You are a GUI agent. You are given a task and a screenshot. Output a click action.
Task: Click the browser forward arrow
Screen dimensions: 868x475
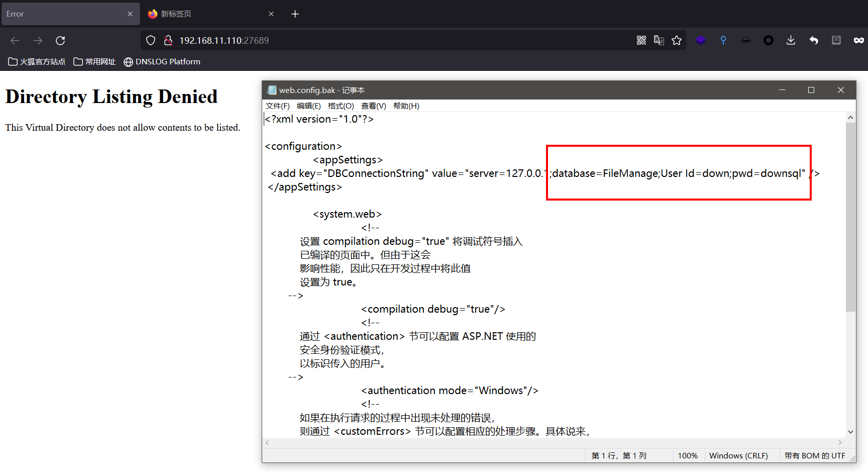click(x=38, y=41)
